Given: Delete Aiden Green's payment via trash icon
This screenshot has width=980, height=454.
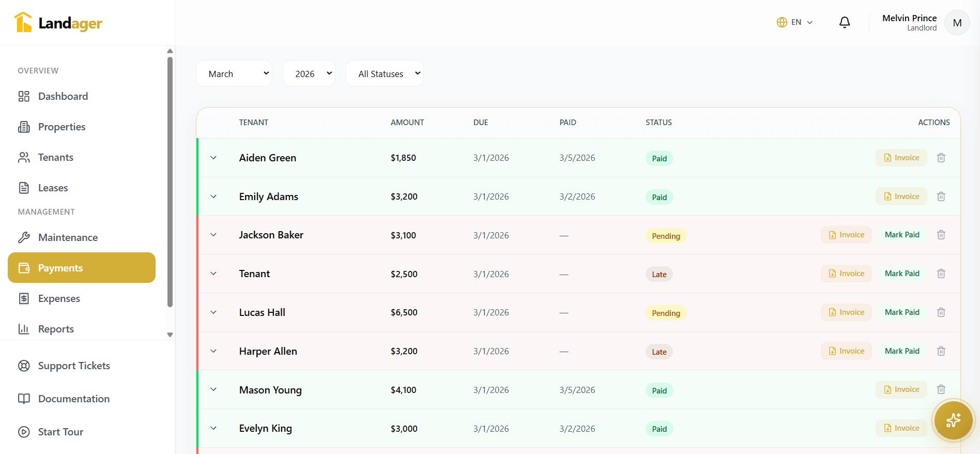Looking at the screenshot, I should tap(941, 158).
